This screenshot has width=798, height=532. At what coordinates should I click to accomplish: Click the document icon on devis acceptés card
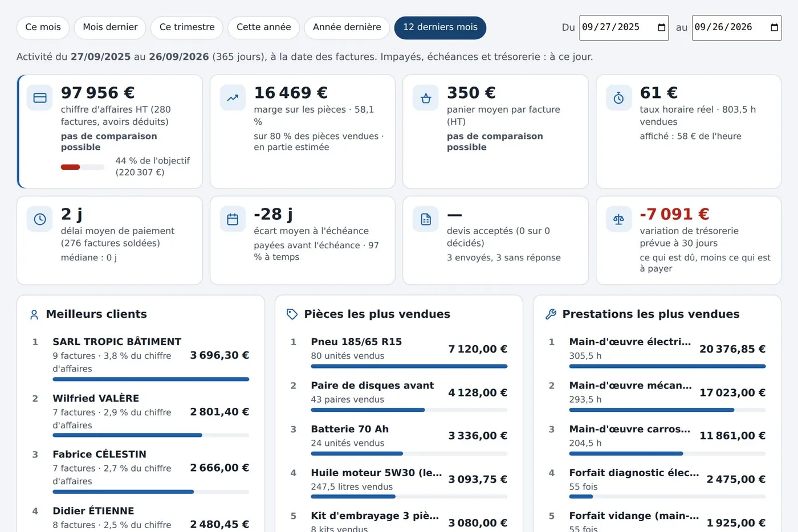[426, 219]
